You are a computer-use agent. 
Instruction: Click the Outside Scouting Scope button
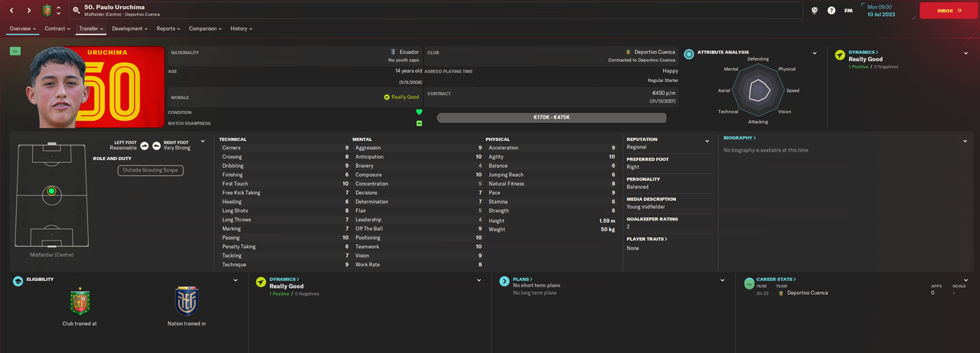(151, 170)
